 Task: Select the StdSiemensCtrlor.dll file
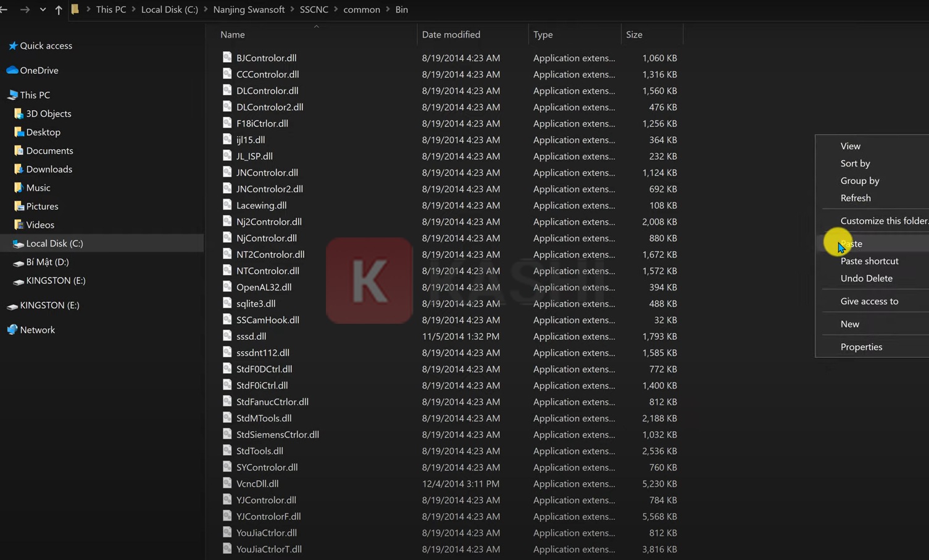click(x=277, y=435)
